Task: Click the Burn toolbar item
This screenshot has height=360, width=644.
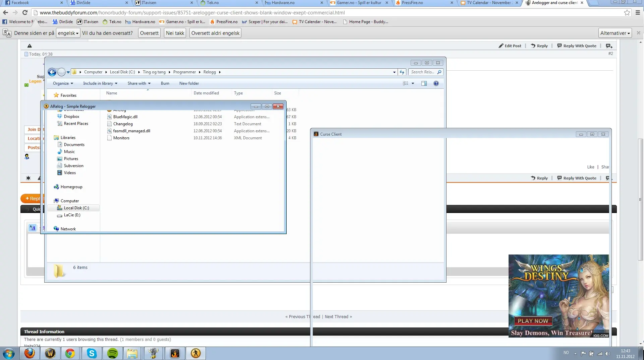Action: pyautogui.click(x=165, y=83)
